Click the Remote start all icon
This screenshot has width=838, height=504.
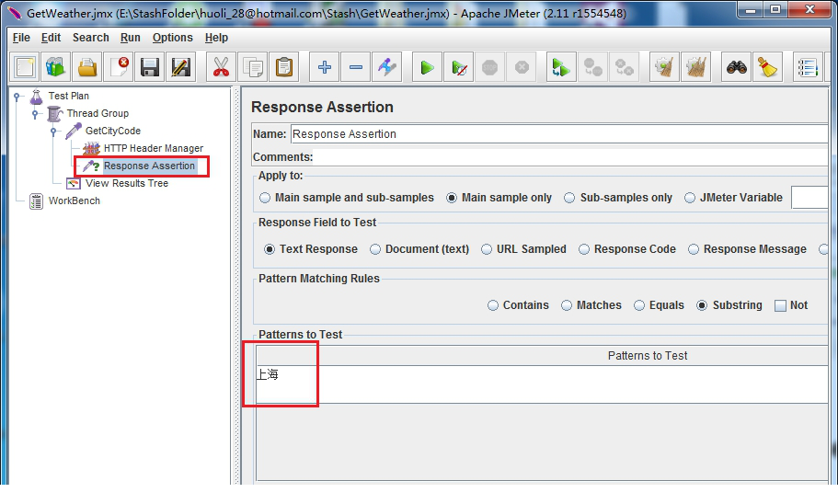point(561,67)
